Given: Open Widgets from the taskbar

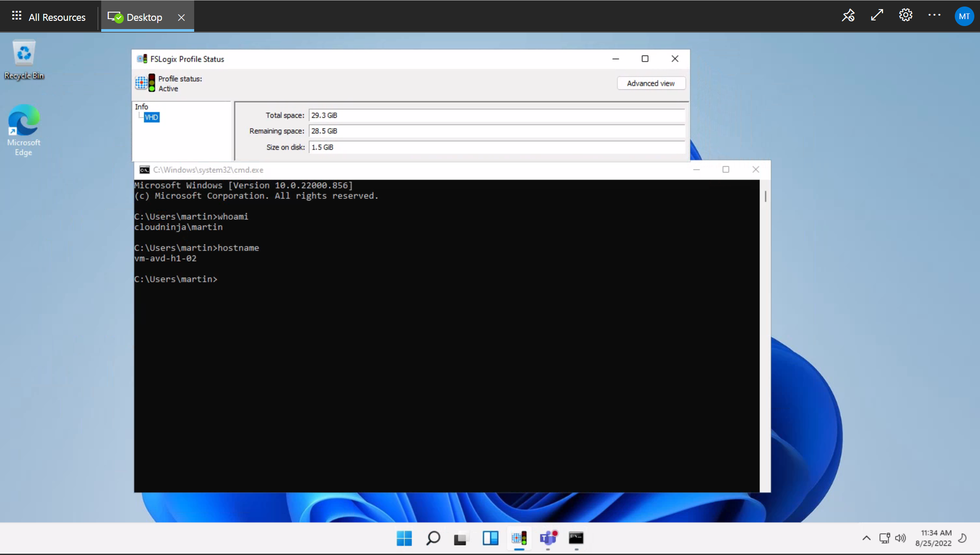Looking at the screenshot, I should [490, 538].
